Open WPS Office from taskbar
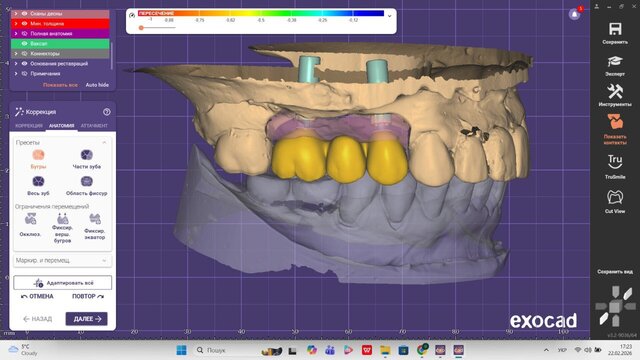Image resolution: width=640 pixels, height=360 pixels. (x=367, y=350)
